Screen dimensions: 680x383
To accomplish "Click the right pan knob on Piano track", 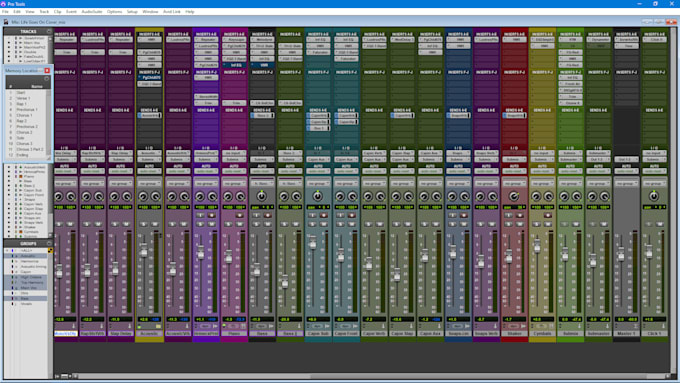I will click(x=240, y=197).
